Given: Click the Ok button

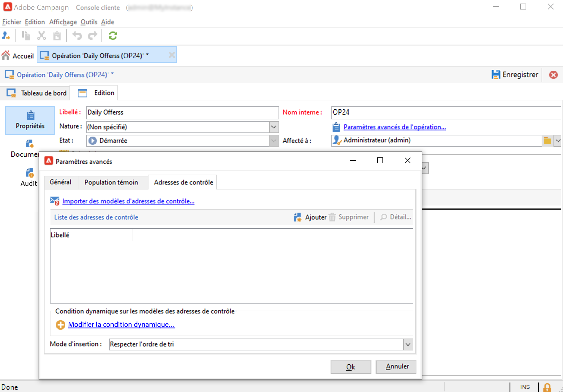Looking at the screenshot, I should click(x=351, y=367).
